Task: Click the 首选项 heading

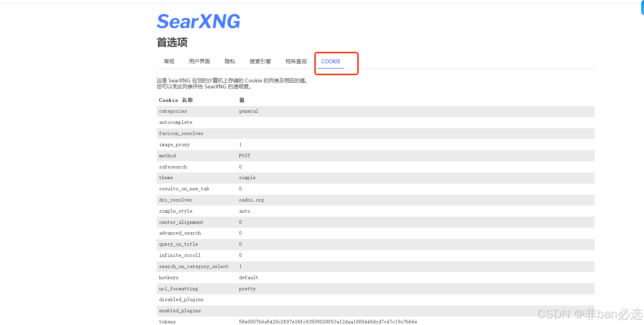Action: tap(172, 42)
